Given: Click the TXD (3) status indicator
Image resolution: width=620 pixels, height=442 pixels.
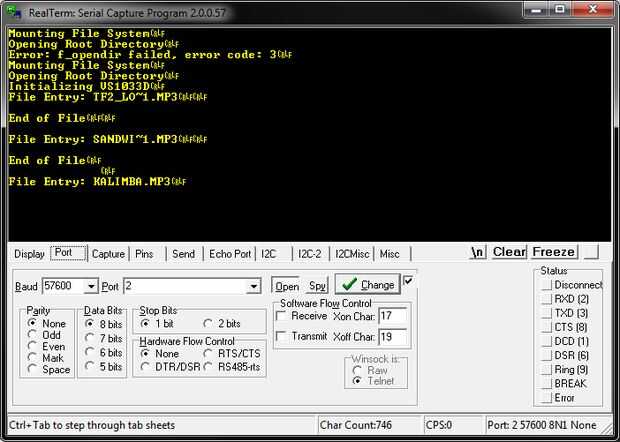Looking at the screenshot, I should 547,313.
